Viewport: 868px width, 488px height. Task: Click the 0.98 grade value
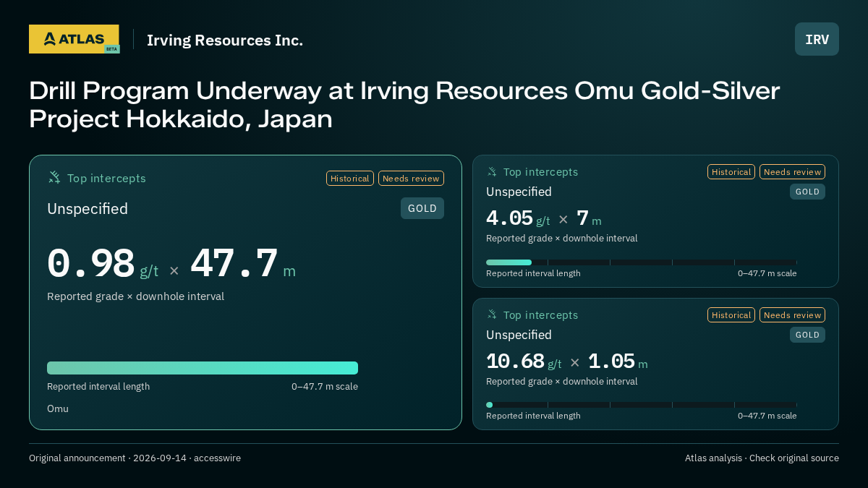pyautogui.click(x=91, y=264)
